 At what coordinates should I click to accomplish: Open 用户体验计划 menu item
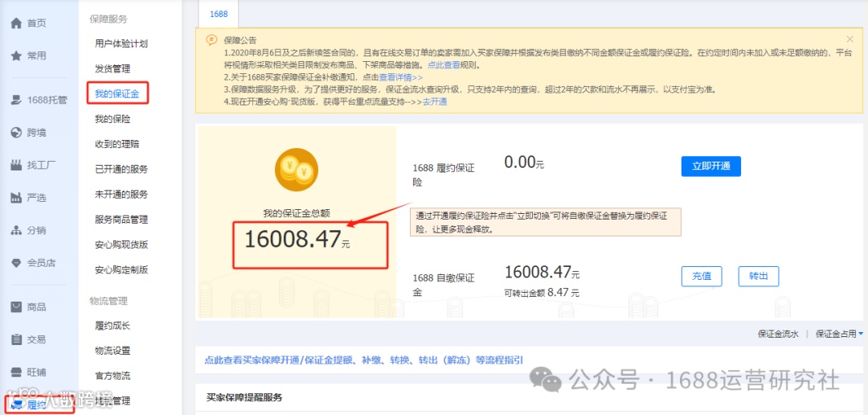121,43
